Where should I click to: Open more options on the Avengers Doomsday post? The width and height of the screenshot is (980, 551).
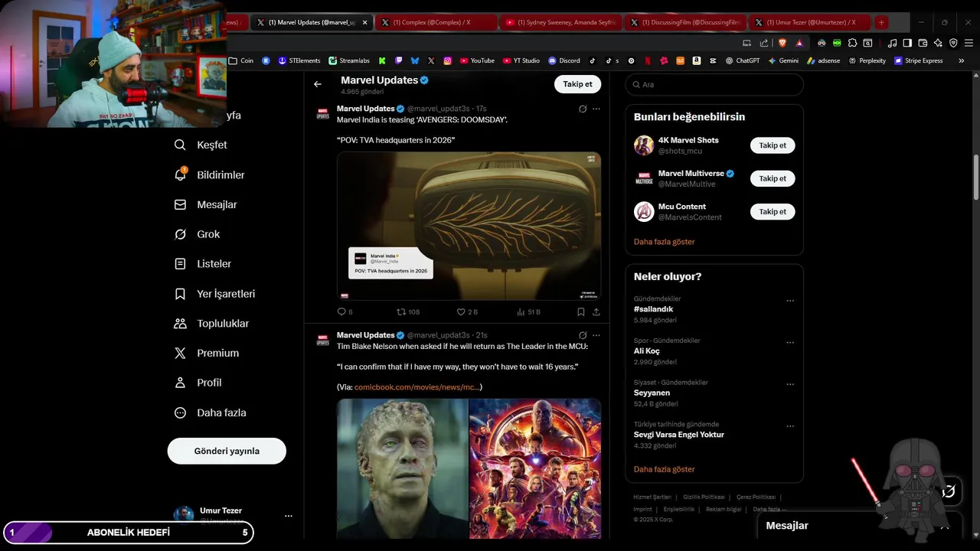point(596,109)
